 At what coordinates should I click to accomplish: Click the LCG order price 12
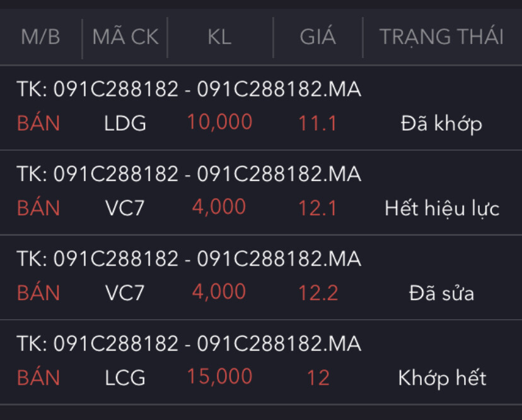318,378
